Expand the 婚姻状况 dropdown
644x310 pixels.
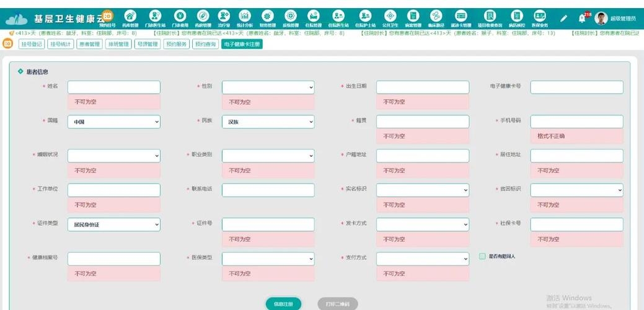(114, 156)
